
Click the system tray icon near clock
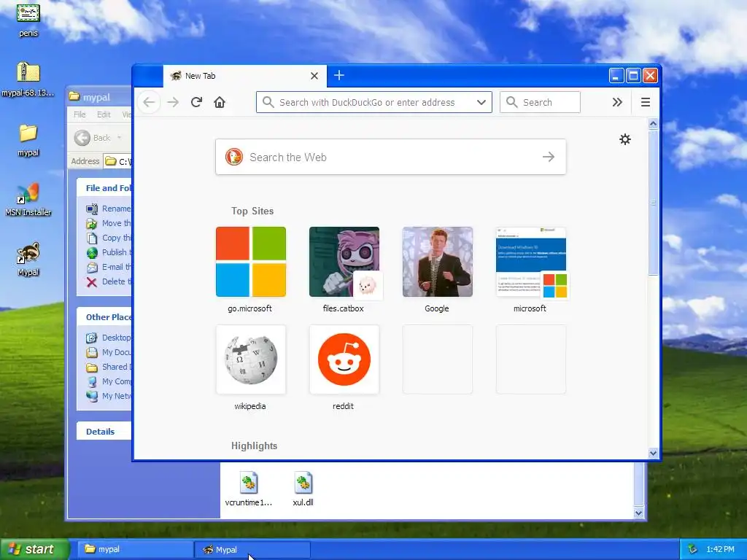tap(693, 549)
